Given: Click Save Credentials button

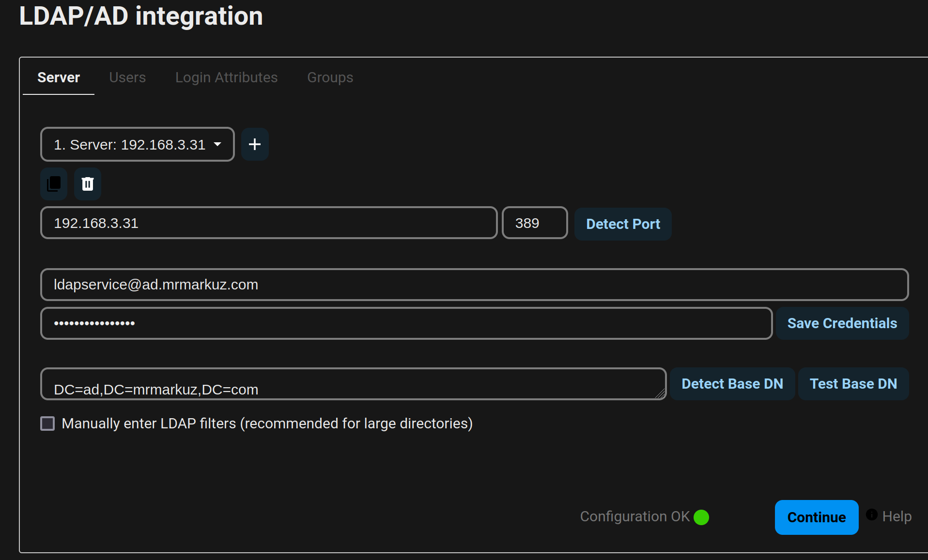Looking at the screenshot, I should click(842, 323).
